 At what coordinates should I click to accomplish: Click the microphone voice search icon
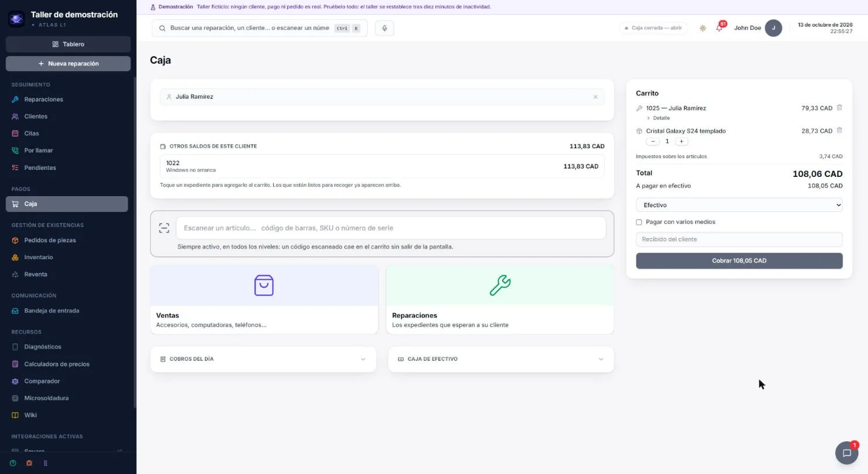pyautogui.click(x=385, y=28)
